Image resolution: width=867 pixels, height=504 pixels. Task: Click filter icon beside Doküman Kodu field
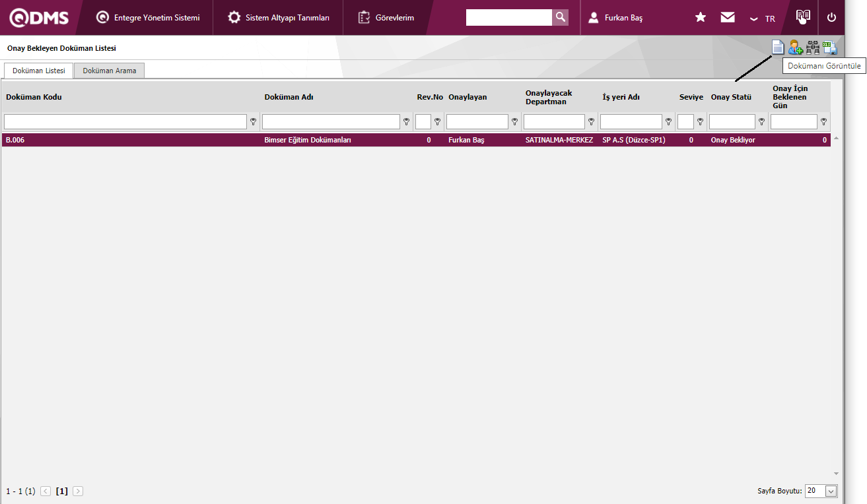pos(253,122)
